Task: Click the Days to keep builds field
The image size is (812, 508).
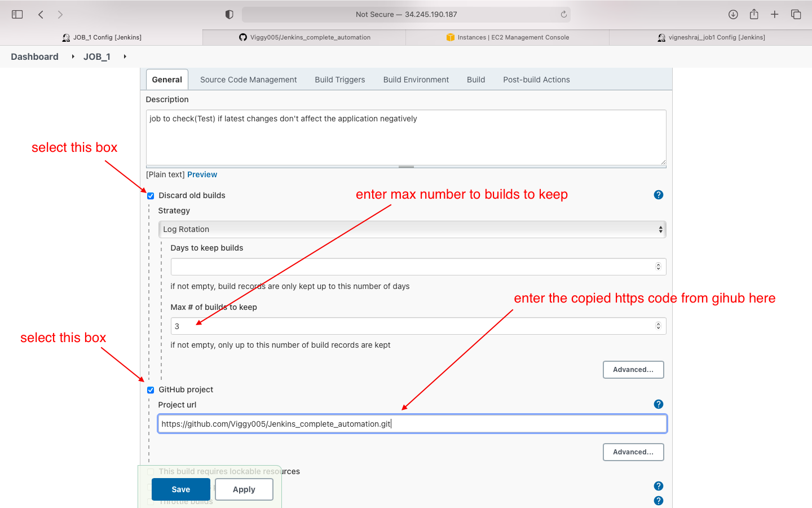Action: click(x=418, y=266)
